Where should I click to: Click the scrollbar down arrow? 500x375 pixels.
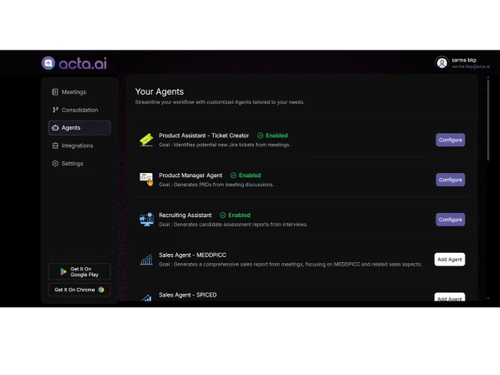(x=488, y=298)
